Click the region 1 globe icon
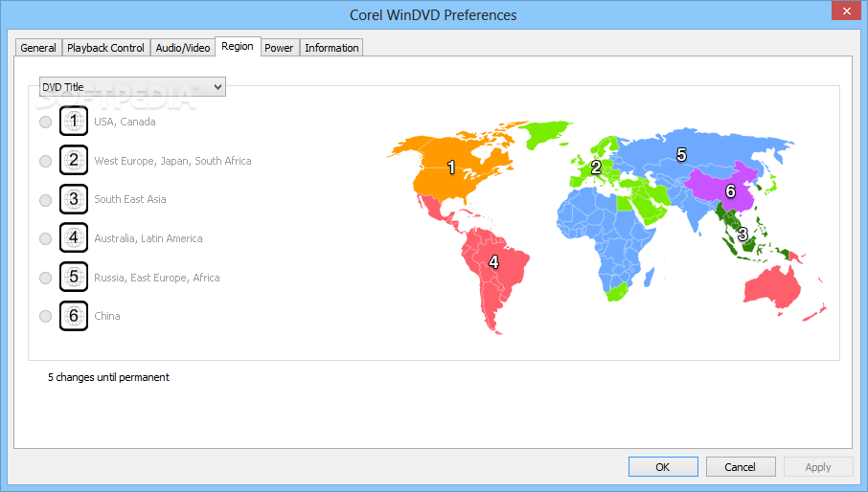 (x=74, y=121)
